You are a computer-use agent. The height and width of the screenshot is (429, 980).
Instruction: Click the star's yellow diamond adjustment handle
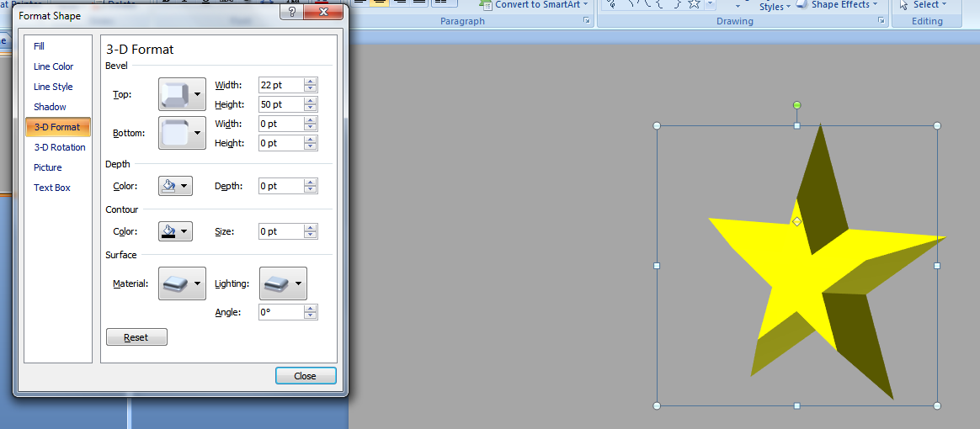[x=796, y=222]
